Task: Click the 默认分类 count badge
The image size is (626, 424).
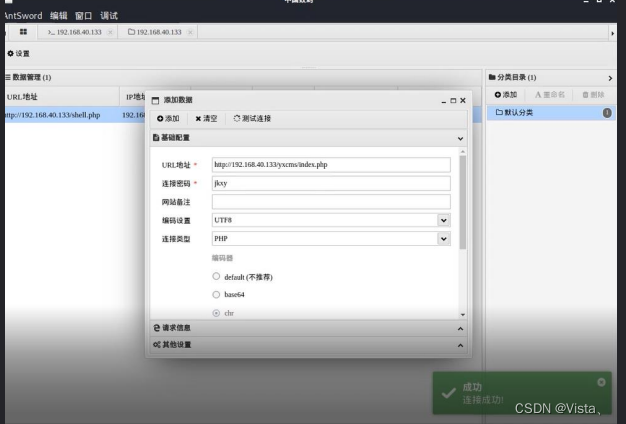Action: pos(607,113)
